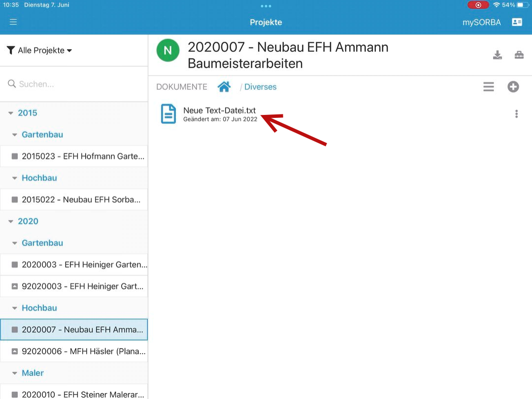532x399 pixels.
Task: Click the download icon in project header
Action: point(498,55)
